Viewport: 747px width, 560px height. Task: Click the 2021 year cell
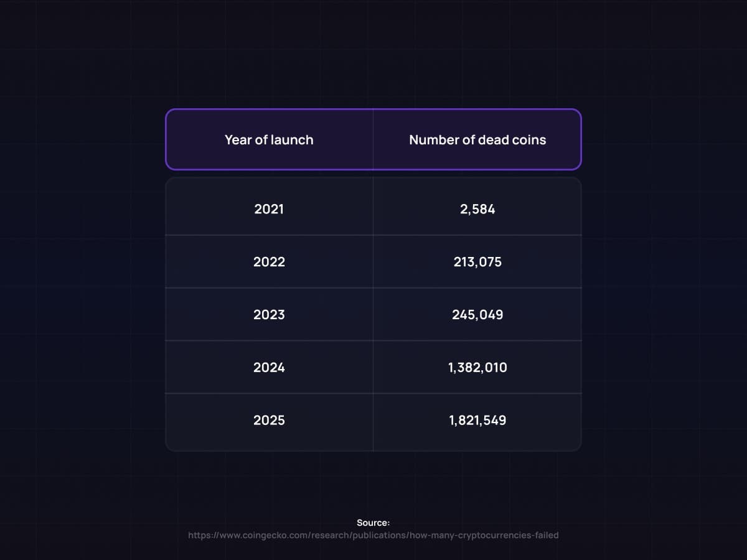(269, 209)
